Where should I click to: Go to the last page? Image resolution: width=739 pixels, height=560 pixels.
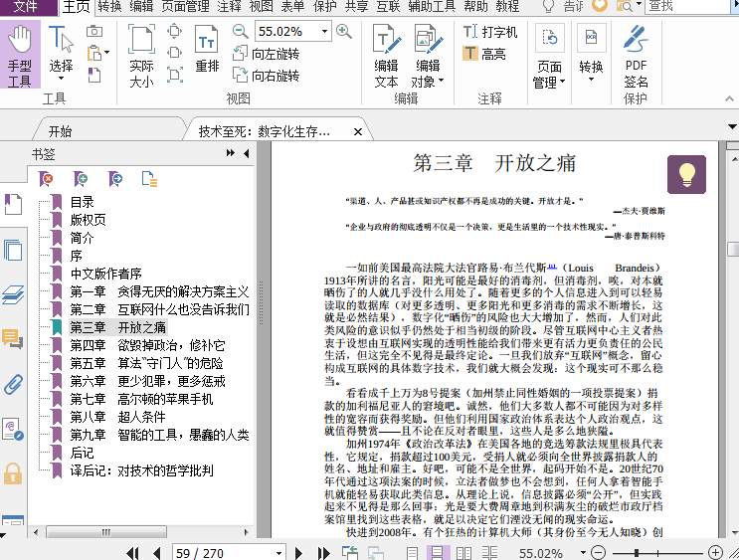pos(324,553)
